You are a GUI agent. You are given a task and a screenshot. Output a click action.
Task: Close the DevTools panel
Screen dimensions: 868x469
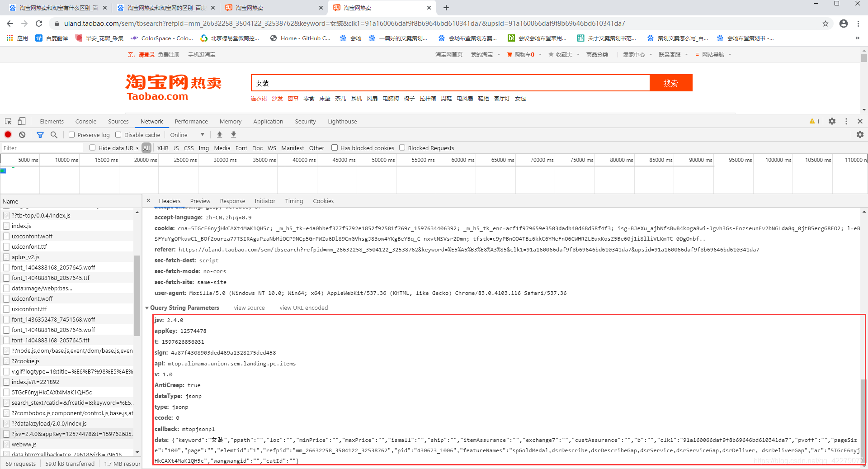click(x=860, y=121)
